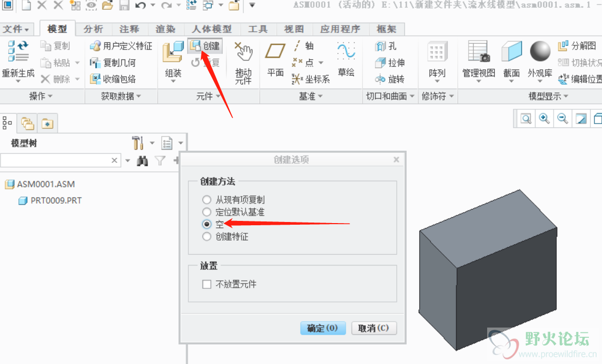Expand the Component (元件) group dropdown
Image resolution: width=602 pixels, height=364 pixels.
point(208,96)
